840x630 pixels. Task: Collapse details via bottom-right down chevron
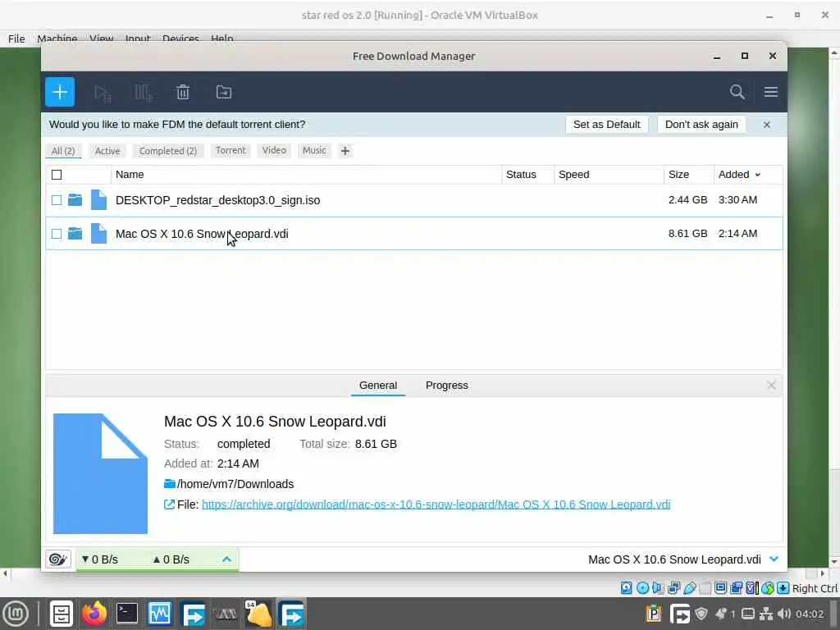click(x=774, y=559)
